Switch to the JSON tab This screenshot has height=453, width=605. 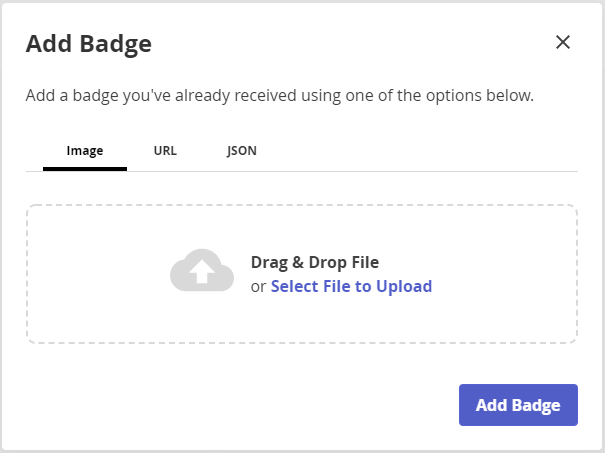tap(242, 151)
